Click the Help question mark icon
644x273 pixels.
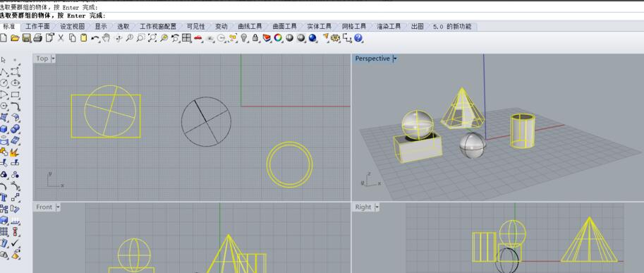[x=358, y=38]
